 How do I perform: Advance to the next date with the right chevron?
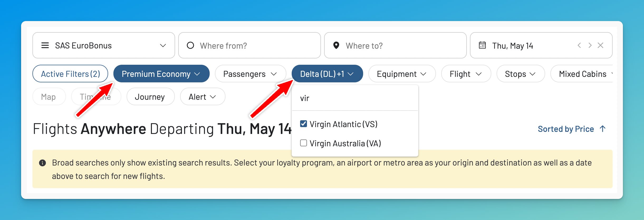[x=590, y=45]
